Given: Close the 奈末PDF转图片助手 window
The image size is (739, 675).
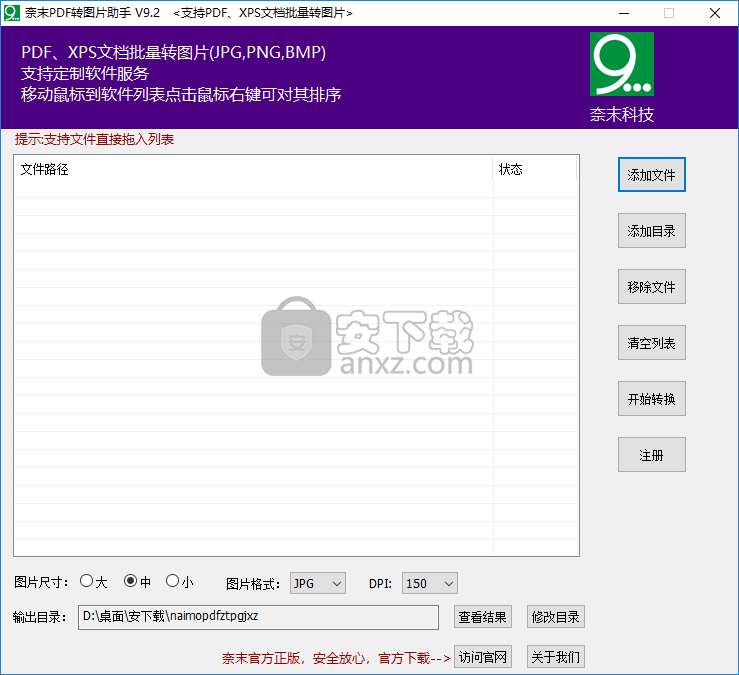Looking at the screenshot, I should coord(714,13).
